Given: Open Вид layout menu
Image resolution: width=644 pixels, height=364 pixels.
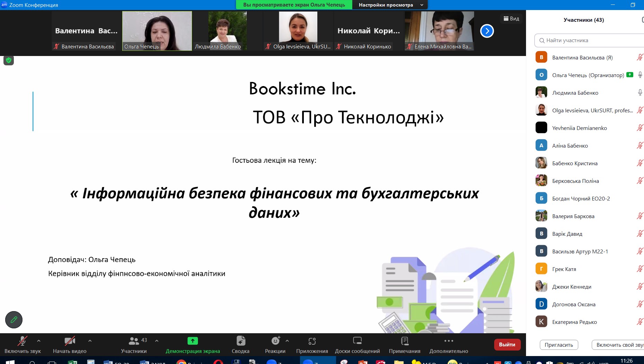Looking at the screenshot, I should (511, 19).
